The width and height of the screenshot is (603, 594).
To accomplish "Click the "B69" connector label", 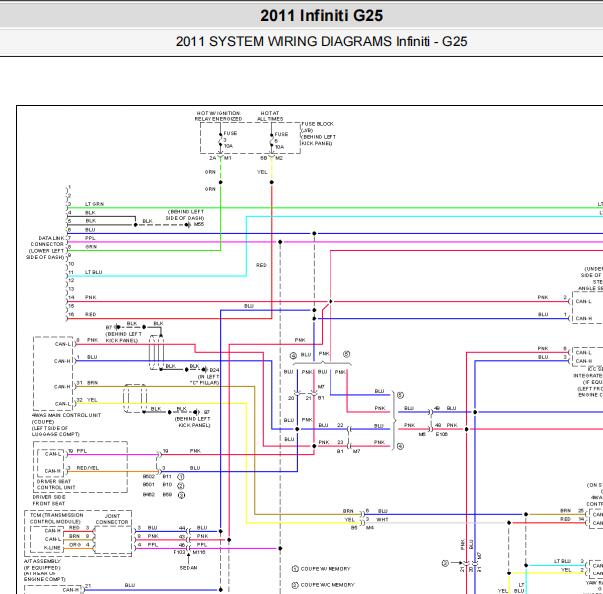I will [167, 494].
